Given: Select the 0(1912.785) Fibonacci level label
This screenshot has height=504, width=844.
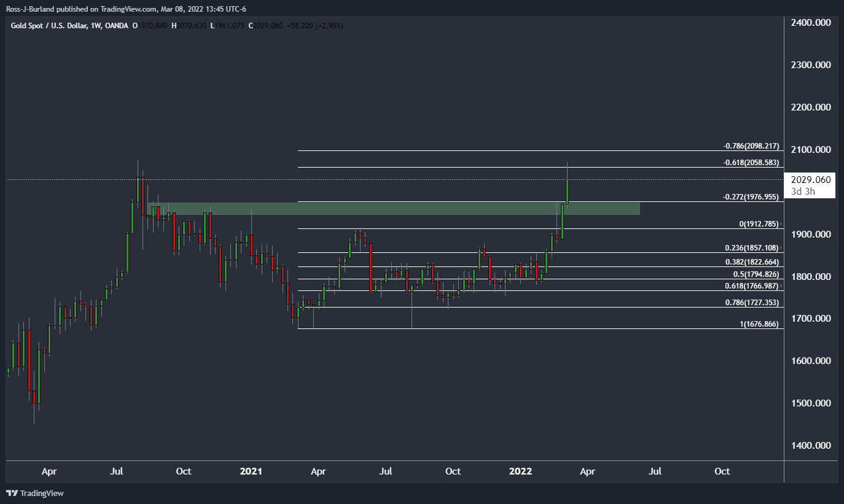Looking at the screenshot, I should (x=759, y=224).
